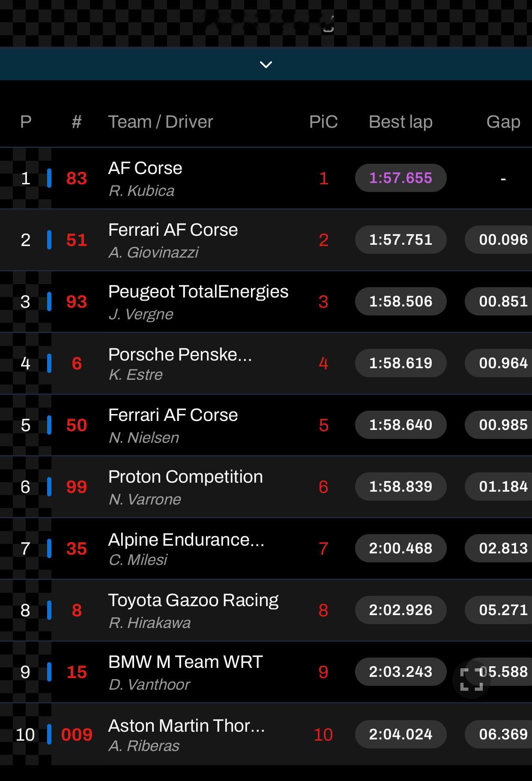Open the Ferrari AF Corse A. Giovinazzi entry
This screenshot has width=532, height=781.
coord(266,240)
